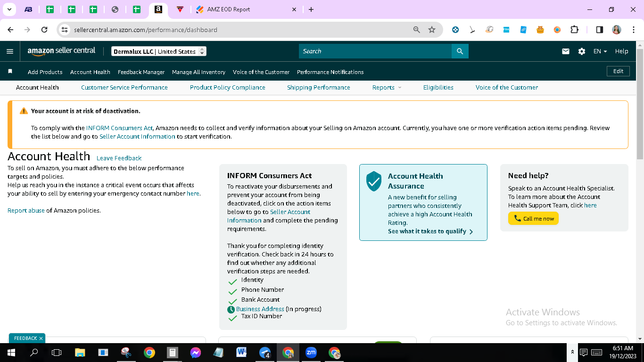Open the Shipping Performance tab
The width and height of the screenshot is (644, 362).
(319, 88)
